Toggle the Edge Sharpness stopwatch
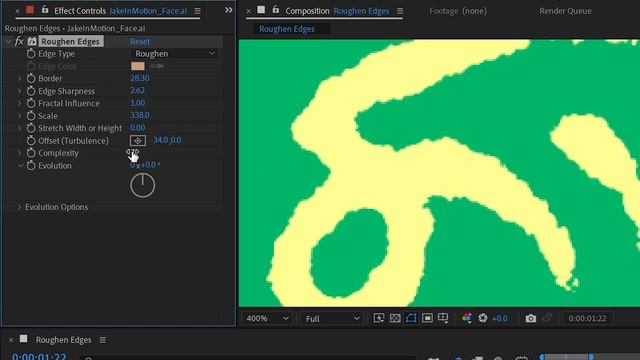 31,91
